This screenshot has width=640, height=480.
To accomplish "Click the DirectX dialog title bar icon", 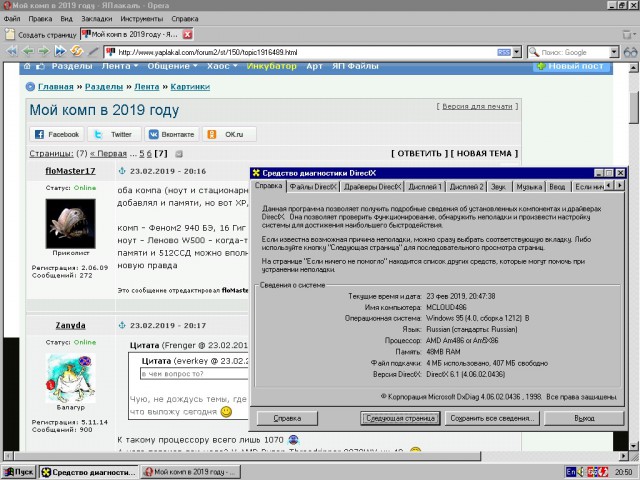I will coord(256,173).
